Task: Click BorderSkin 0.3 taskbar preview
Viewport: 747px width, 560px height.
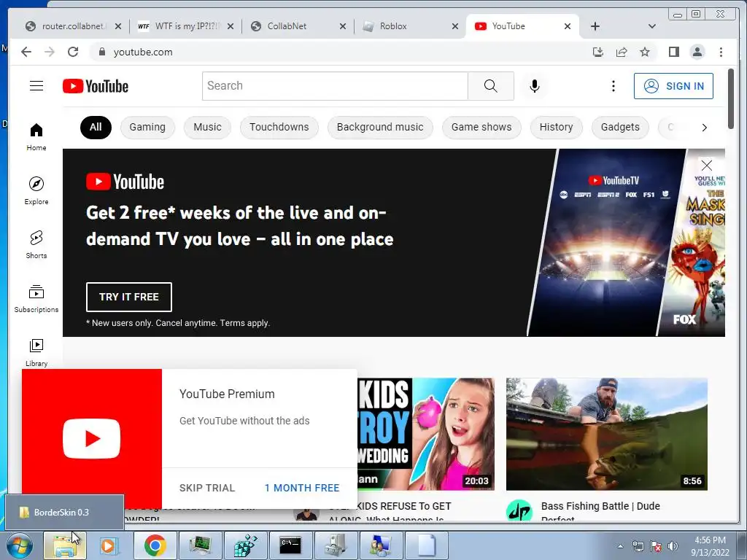Action: 64,513
